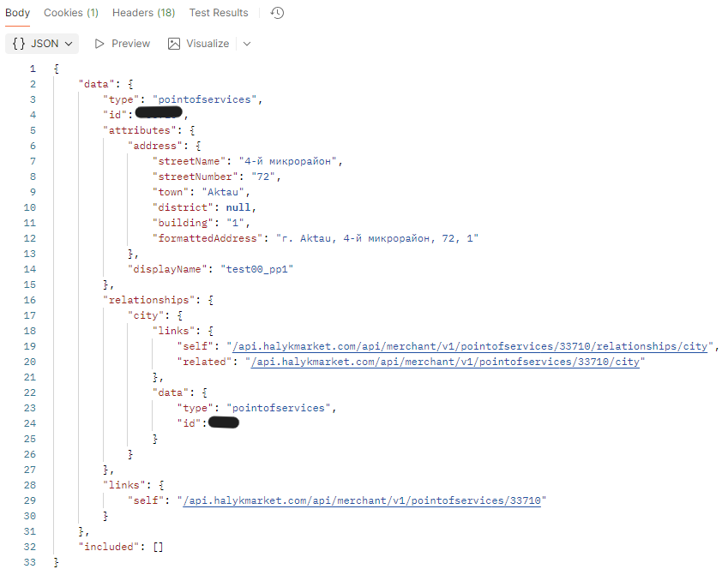Open the related pointofservices/33710/city link
The height and width of the screenshot is (575, 728).
tap(444, 362)
